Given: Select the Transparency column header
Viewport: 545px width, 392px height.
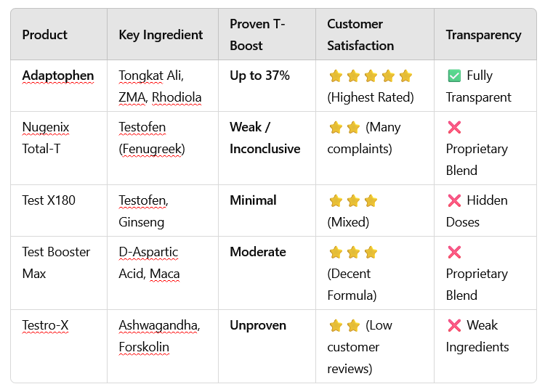Looking at the screenshot, I should (x=483, y=35).
